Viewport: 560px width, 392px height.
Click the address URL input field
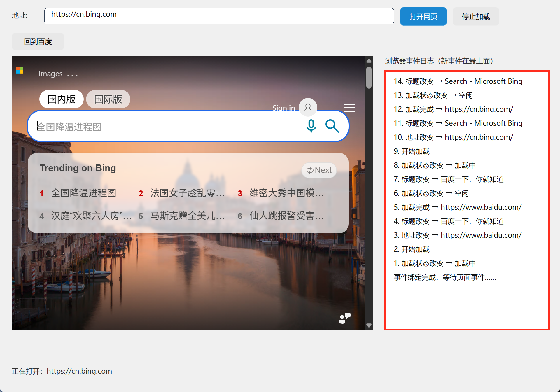[219, 16]
